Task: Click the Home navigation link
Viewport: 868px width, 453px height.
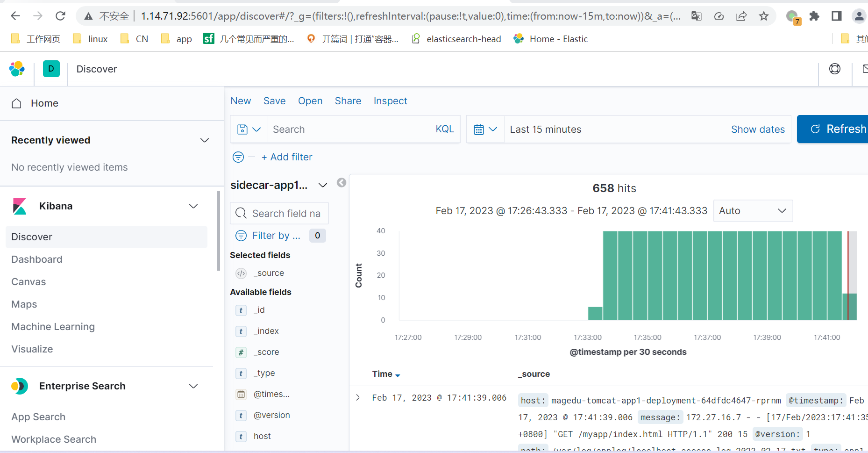Action: pos(44,103)
